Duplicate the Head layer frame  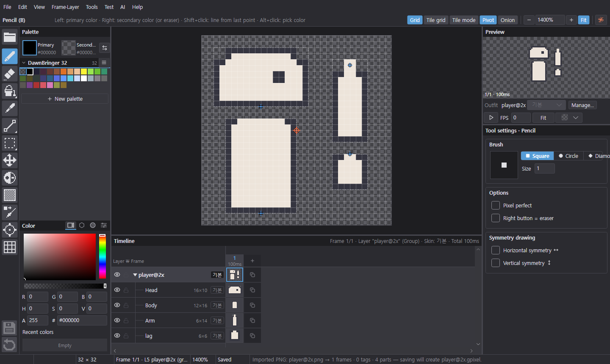pos(252,290)
